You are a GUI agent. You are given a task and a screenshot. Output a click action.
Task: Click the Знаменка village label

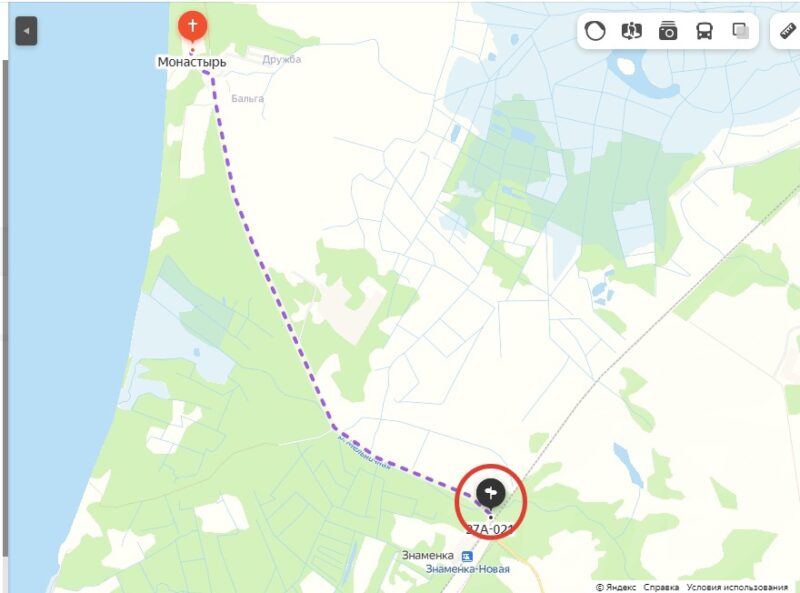pyautogui.click(x=428, y=555)
